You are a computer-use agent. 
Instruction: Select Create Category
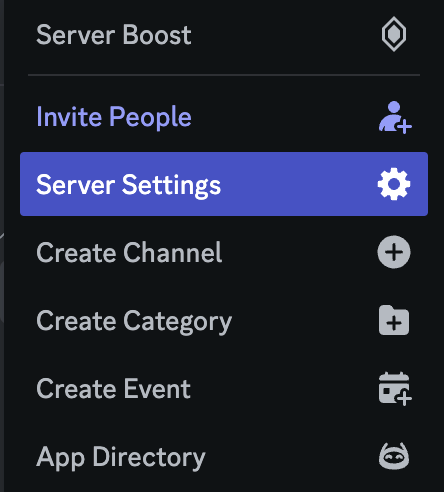pos(224,321)
